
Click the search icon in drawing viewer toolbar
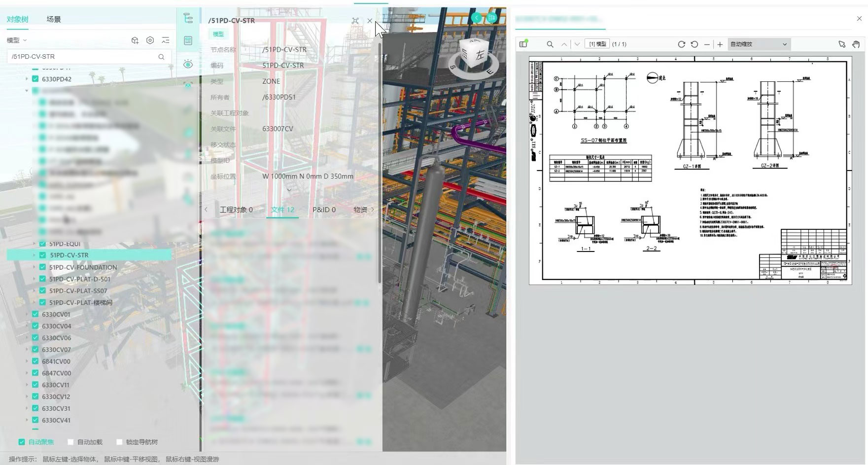[x=550, y=44]
